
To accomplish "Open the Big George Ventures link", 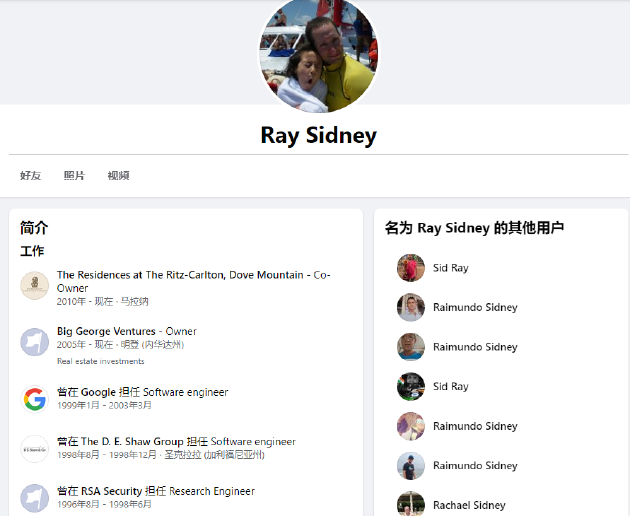I will [x=106, y=331].
